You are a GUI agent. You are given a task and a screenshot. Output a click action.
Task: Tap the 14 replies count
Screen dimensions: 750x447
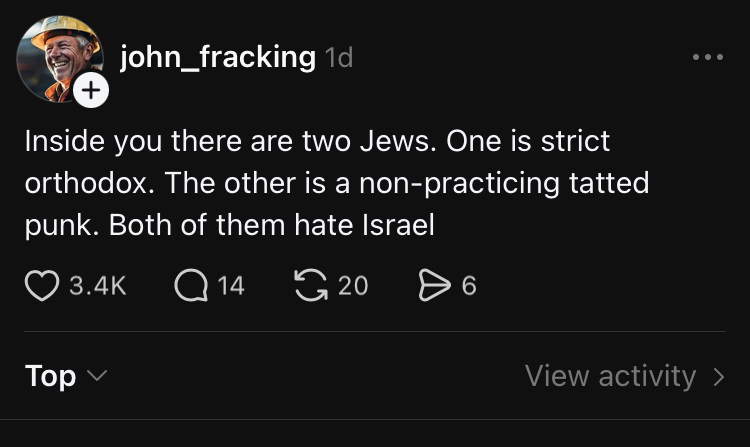point(230,287)
